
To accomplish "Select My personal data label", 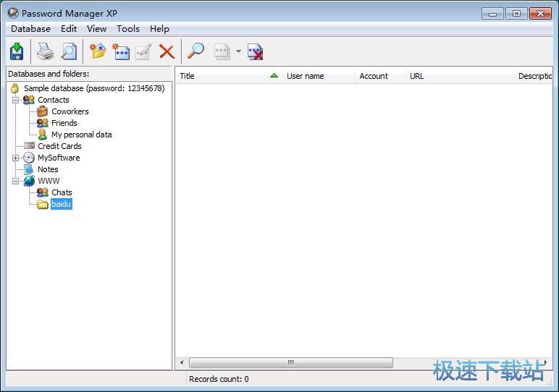I will pyautogui.click(x=82, y=135).
